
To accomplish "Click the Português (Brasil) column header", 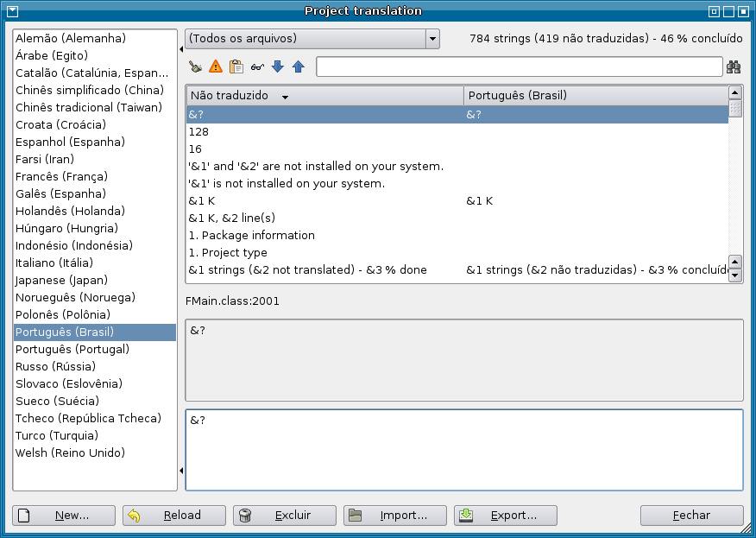I will (x=596, y=96).
